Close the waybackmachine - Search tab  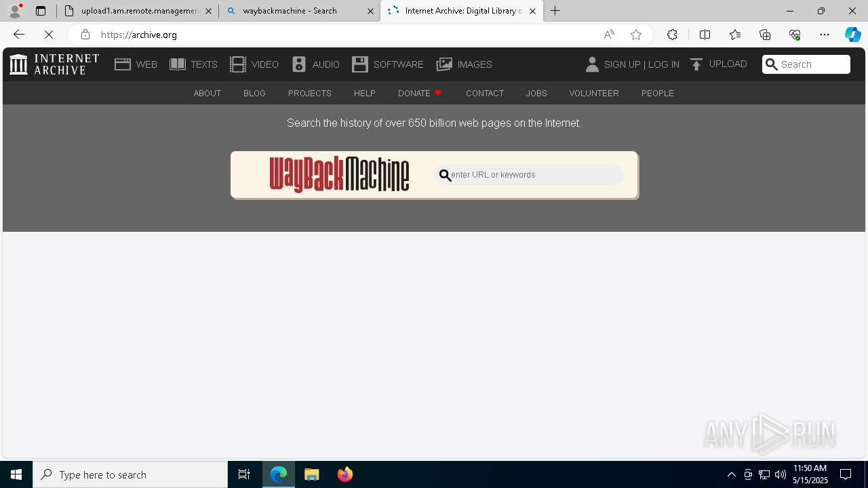pyautogui.click(x=371, y=11)
